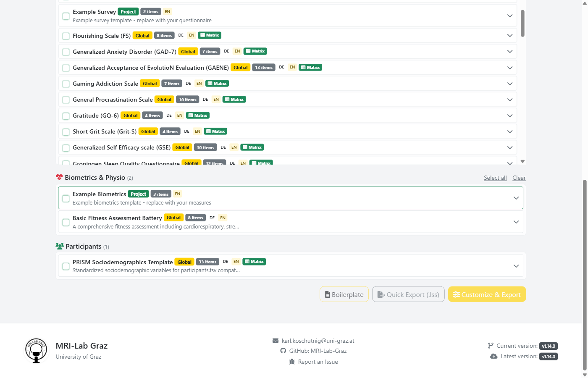Click the Boilerplate button
This screenshot has width=588, height=378.
344,294
